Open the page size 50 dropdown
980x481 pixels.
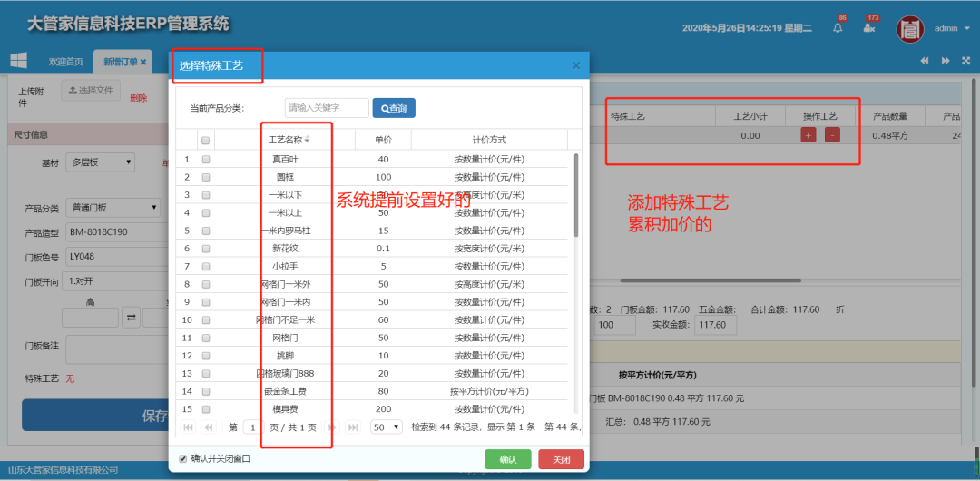coord(386,427)
